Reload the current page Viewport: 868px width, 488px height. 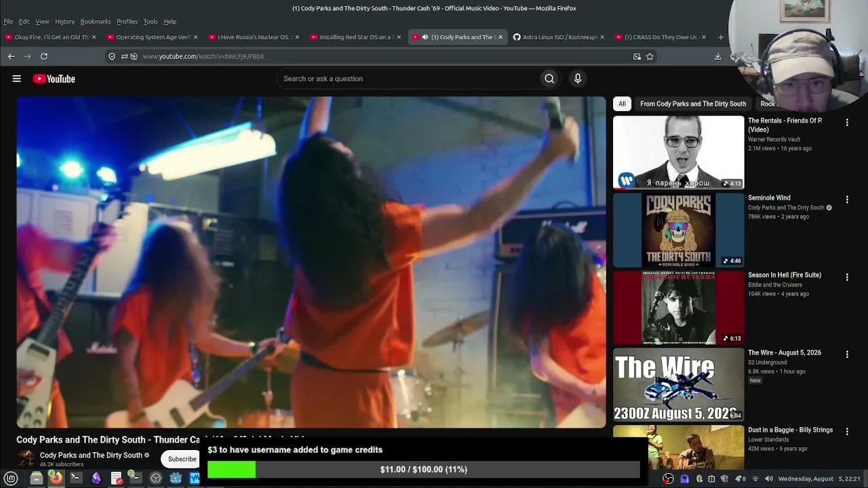[x=44, y=56]
